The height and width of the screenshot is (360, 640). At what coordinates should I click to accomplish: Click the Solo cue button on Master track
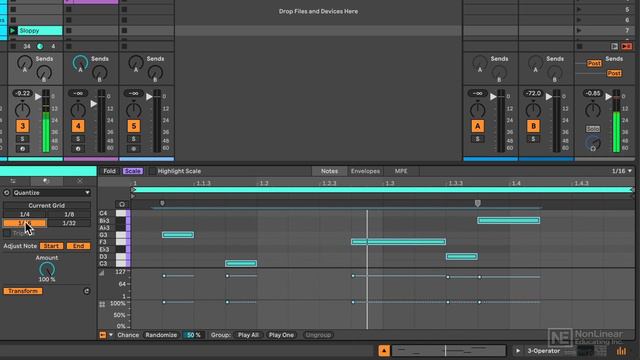(x=593, y=129)
